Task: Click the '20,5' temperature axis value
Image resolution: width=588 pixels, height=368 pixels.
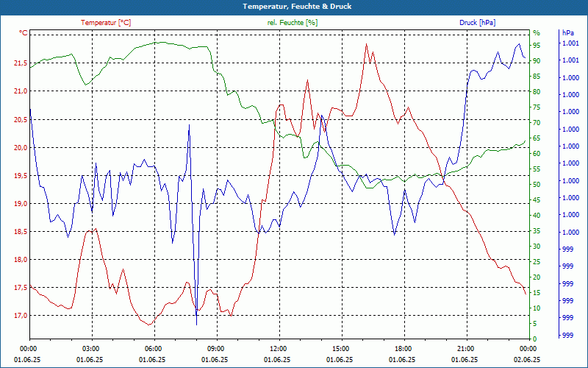Action: [21, 119]
